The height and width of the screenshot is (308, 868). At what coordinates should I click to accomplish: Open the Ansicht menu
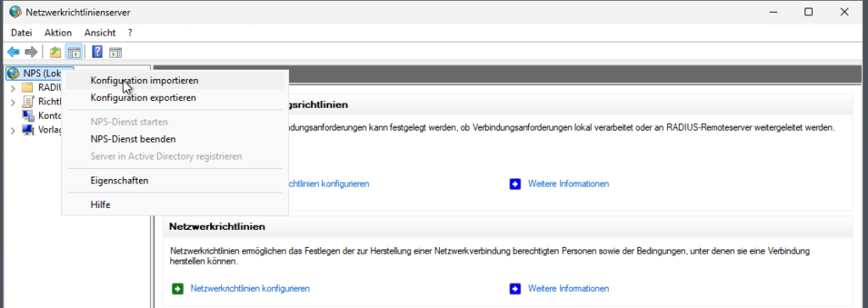point(100,33)
